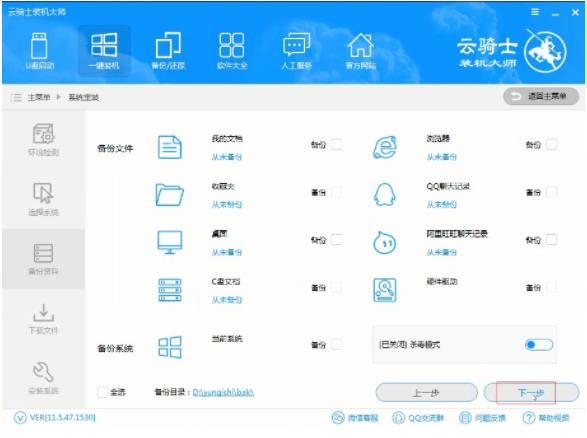The height and width of the screenshot is (438, 587).
Task: Check the 当前系统 backup checkbox
Action: pos(337,344)
